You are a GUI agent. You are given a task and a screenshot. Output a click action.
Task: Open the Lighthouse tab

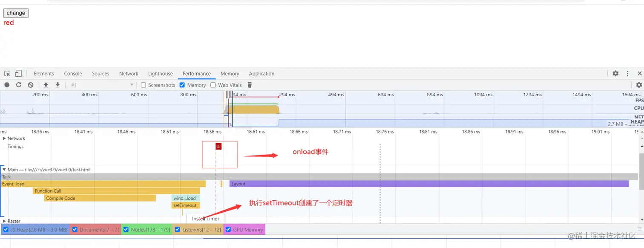point(160,74)
